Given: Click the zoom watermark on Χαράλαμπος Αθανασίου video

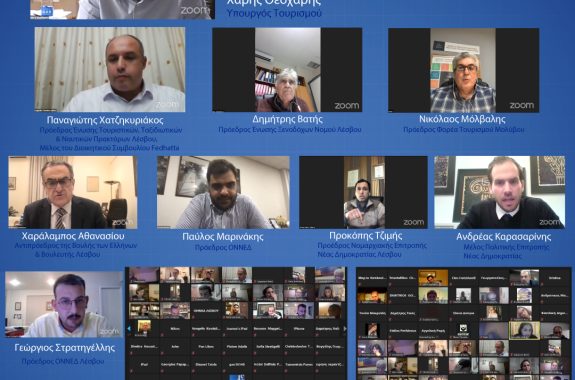Looking at the screenshot, I should [123, 222].
